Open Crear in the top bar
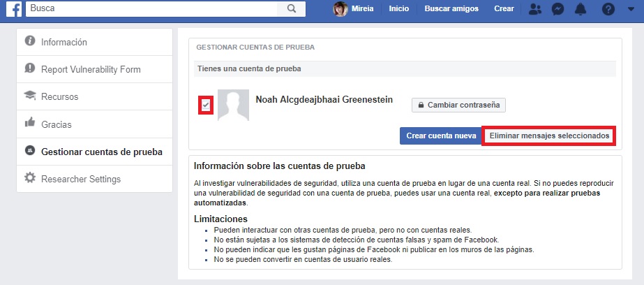644x285 pixels. [x=504, y=8]
